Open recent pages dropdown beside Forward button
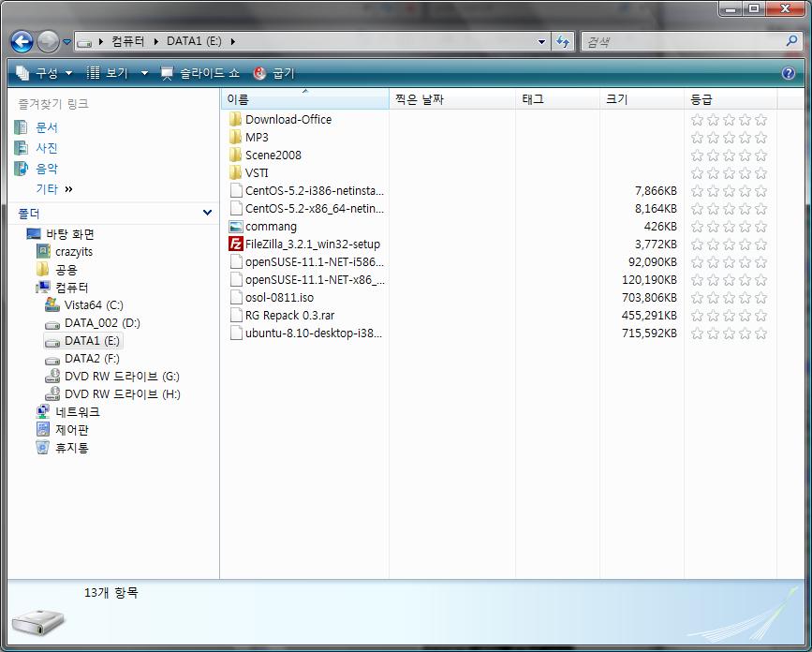Image resolution: width=812 pixels, height=652 pixels. (x=66, y=41)
